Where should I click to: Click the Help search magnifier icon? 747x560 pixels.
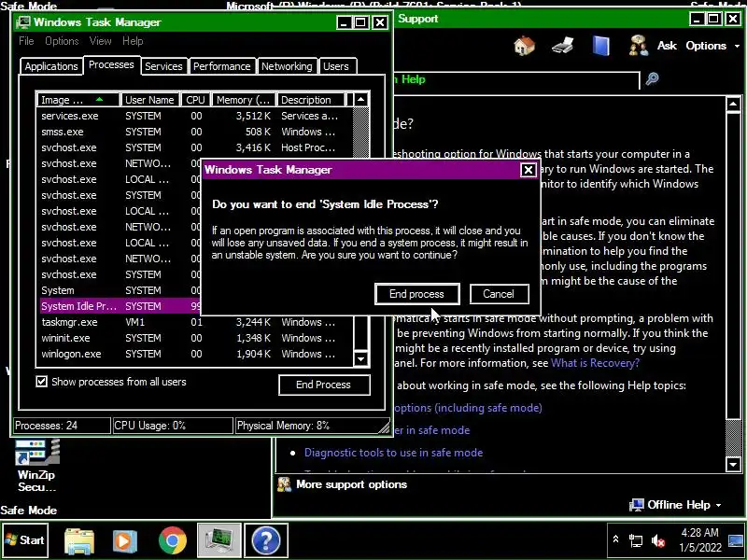click(x=652, y=78)
